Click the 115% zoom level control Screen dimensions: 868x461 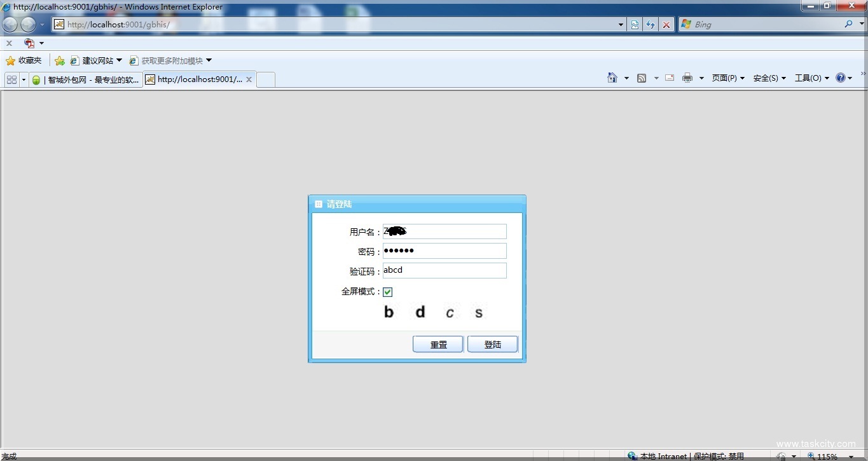(x=825, y=457)
